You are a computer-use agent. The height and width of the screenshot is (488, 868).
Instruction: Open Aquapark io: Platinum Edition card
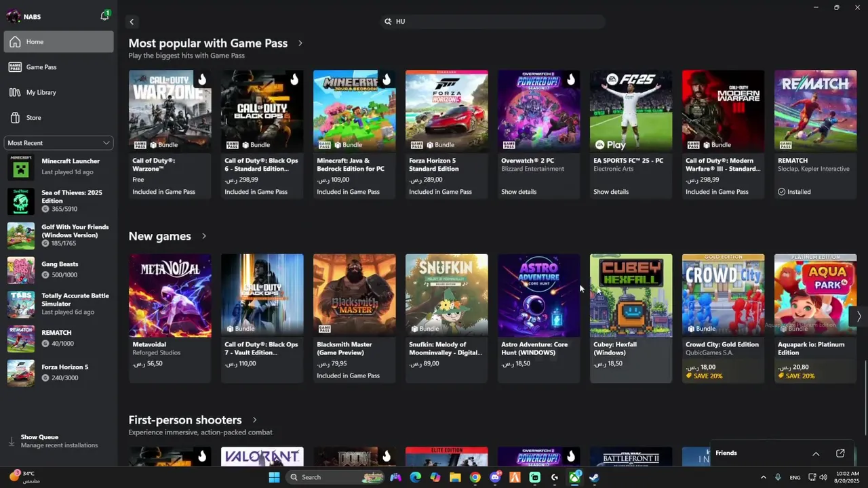[x=816, y=319]
